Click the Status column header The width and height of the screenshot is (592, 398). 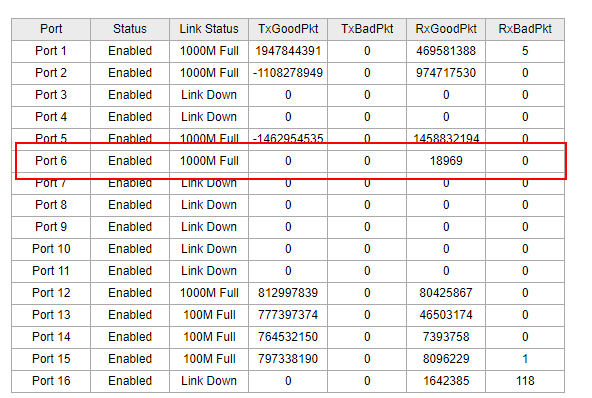pyautogui.click(x=130, y=29)
